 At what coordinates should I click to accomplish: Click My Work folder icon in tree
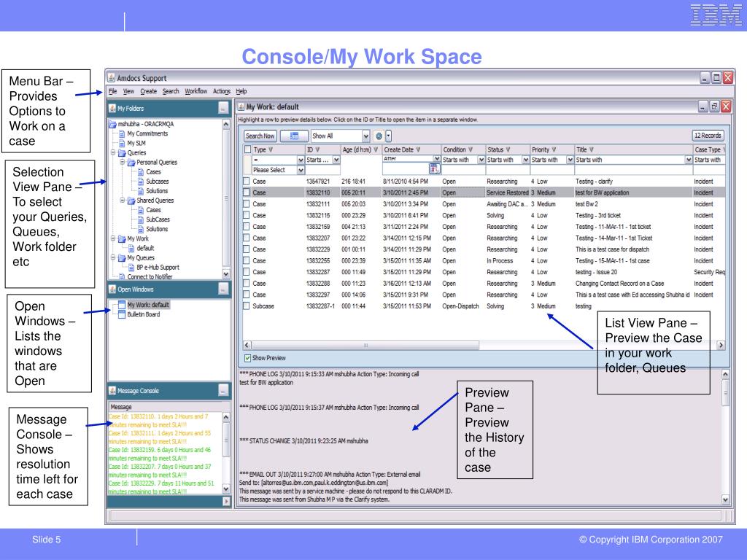122,238
